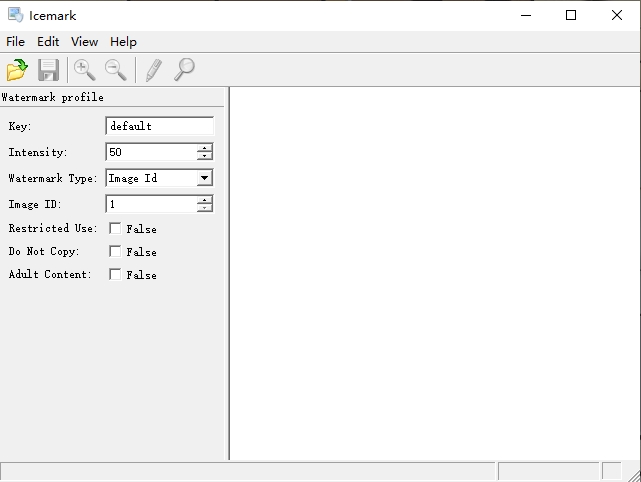This screenshot has height=482, width=641.
Task: Decrease Intensity with the down arrow
Action: [204, 156]
